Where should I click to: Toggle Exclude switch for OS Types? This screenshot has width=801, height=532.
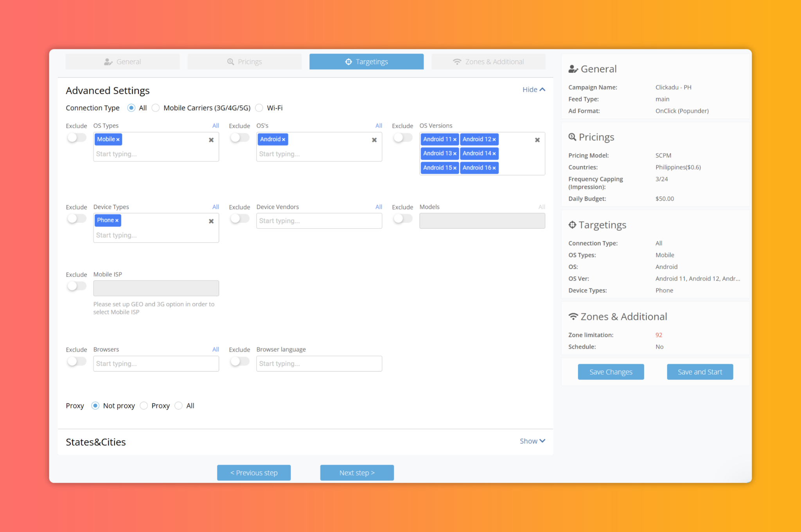point(76,138)
